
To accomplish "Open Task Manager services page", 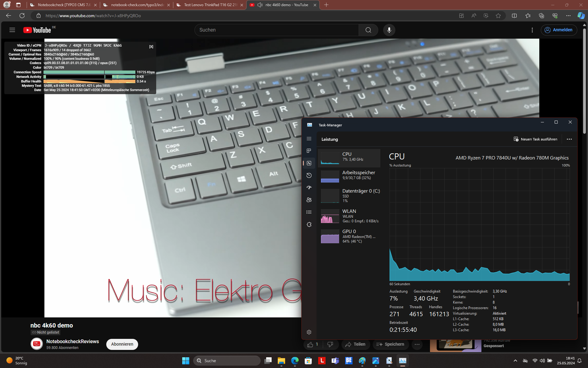I will 309,224.
